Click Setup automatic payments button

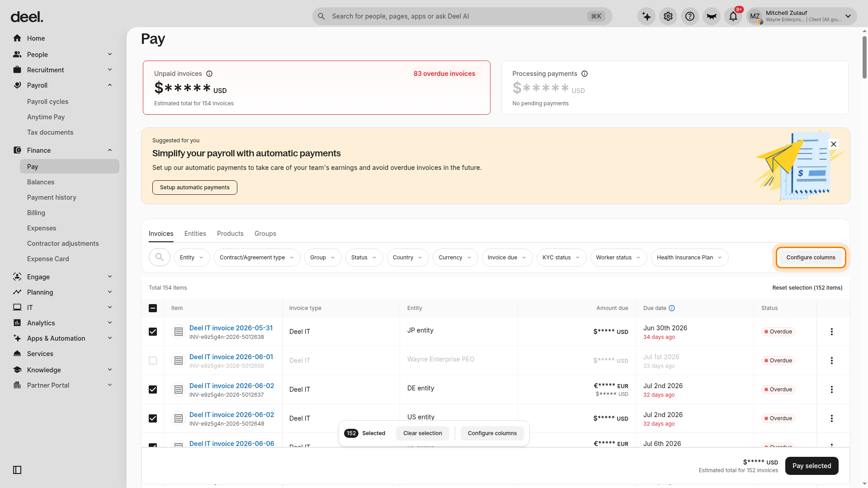point(195,188)
